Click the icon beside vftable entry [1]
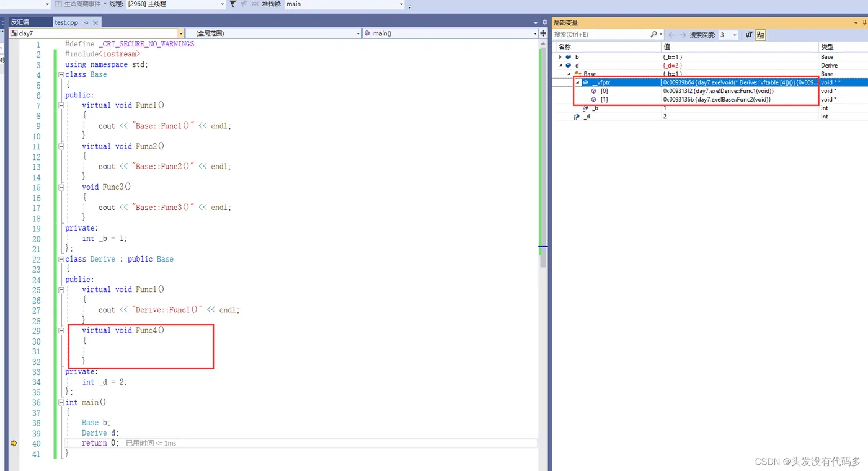Viewport: 868px width, 471px height. 593,99
